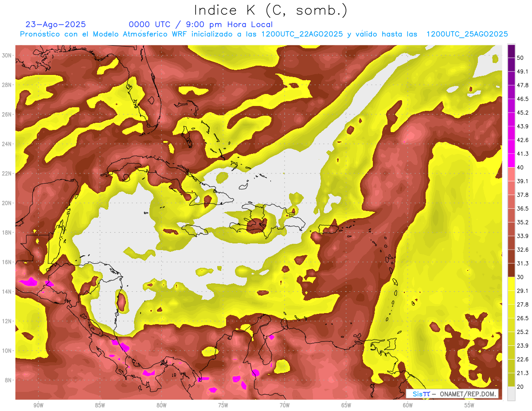Click the "60W" longitude label

click(x=408, y=405)
